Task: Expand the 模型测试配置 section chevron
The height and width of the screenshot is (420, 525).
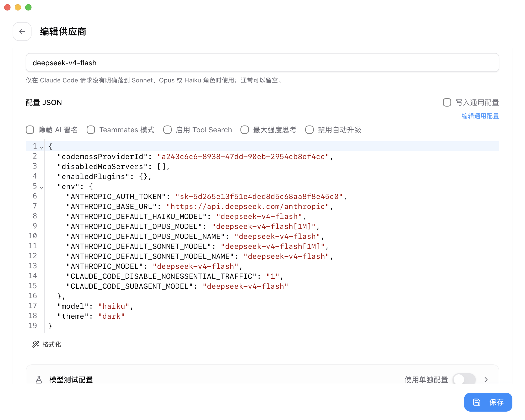Action: (486, 380)
